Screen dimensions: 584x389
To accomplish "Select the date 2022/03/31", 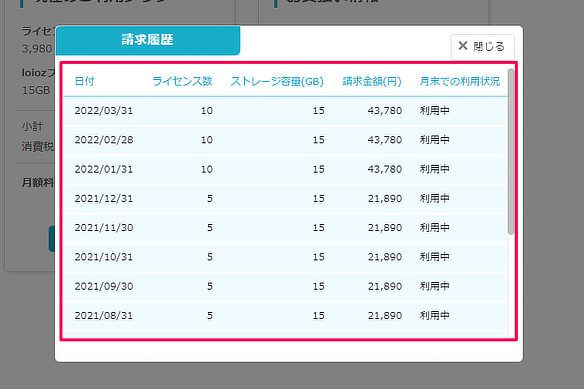I will (104, 111).
